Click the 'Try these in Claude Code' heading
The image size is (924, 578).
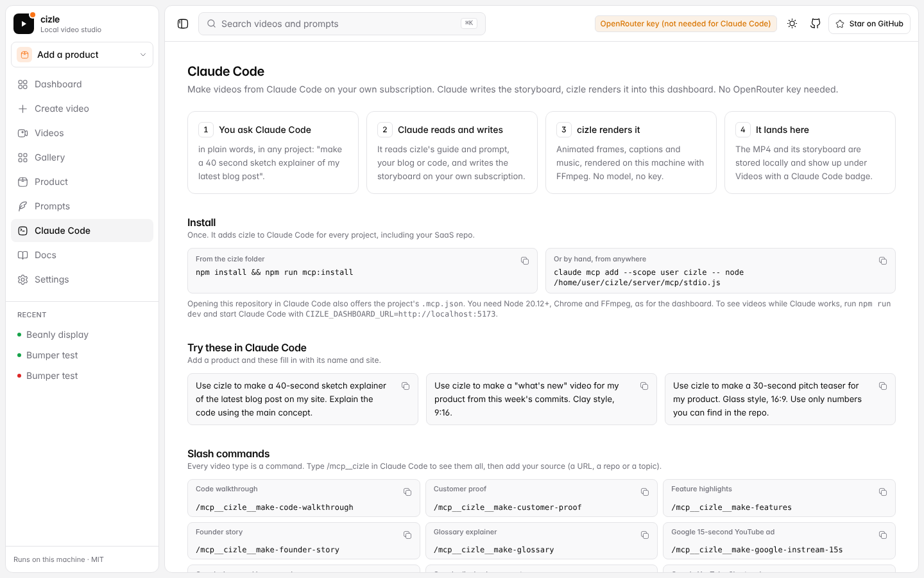tap(247, 347)
